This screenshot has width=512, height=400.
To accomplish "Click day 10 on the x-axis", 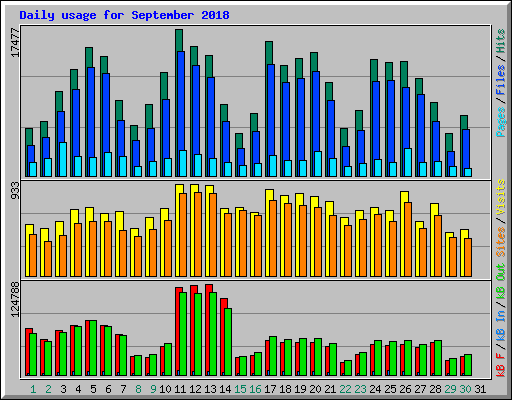I will pyautogui.click(x=165, y=389).
